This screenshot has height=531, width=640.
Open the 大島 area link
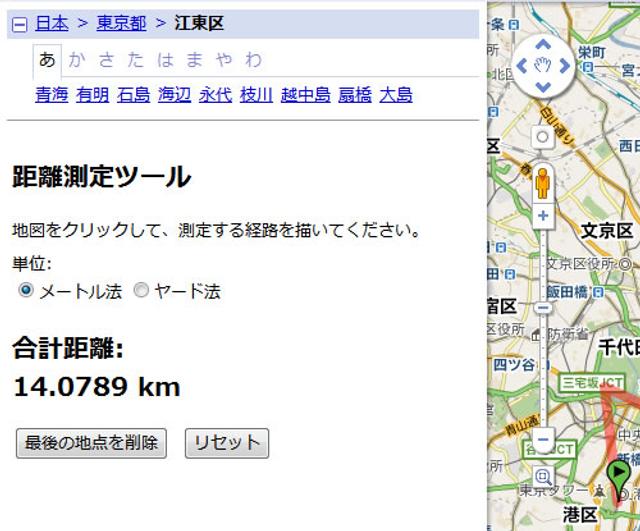(x=396, y=95)
